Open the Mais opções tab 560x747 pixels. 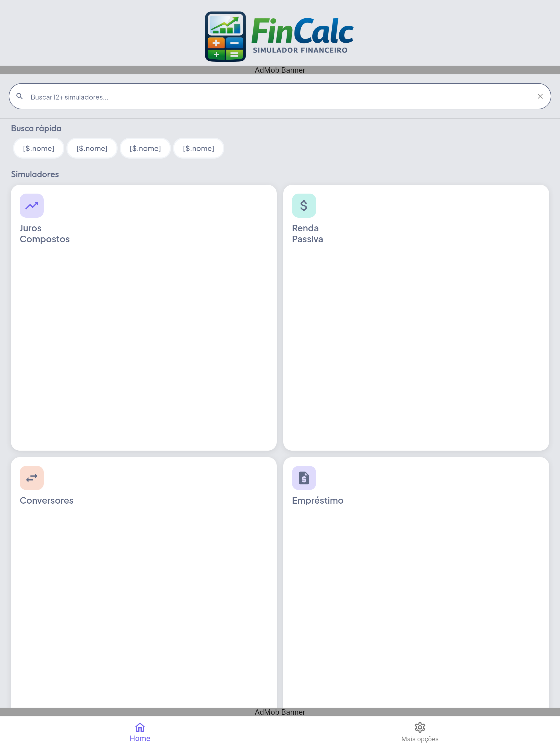click(420, 732)
